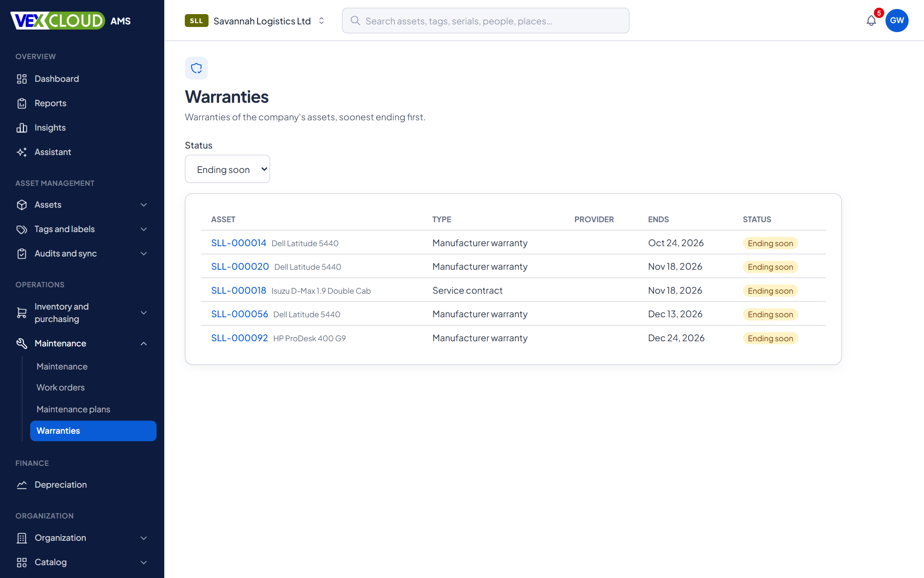Click the Maintenance wrench icon
This screenshot has width=924, height=578.
(x=22, y=343)
